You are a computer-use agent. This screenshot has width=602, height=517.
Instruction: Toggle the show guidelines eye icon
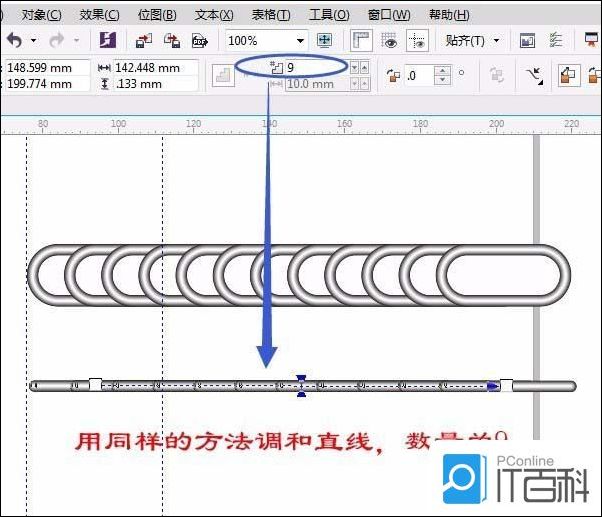click(417, 40)
